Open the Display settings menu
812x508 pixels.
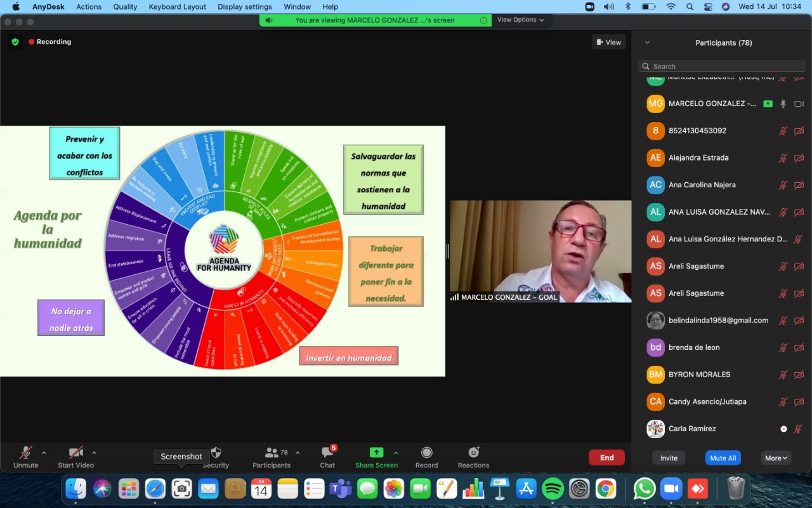[244, 6]
